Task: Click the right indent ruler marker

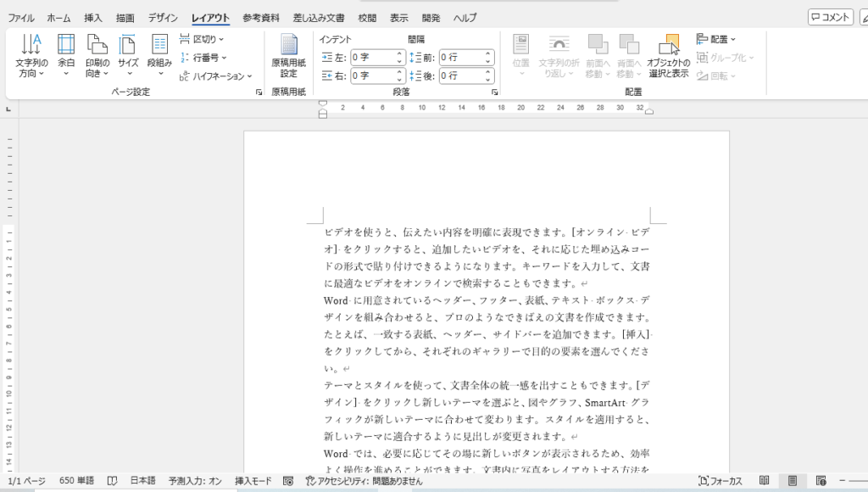Action: [649, 111]
